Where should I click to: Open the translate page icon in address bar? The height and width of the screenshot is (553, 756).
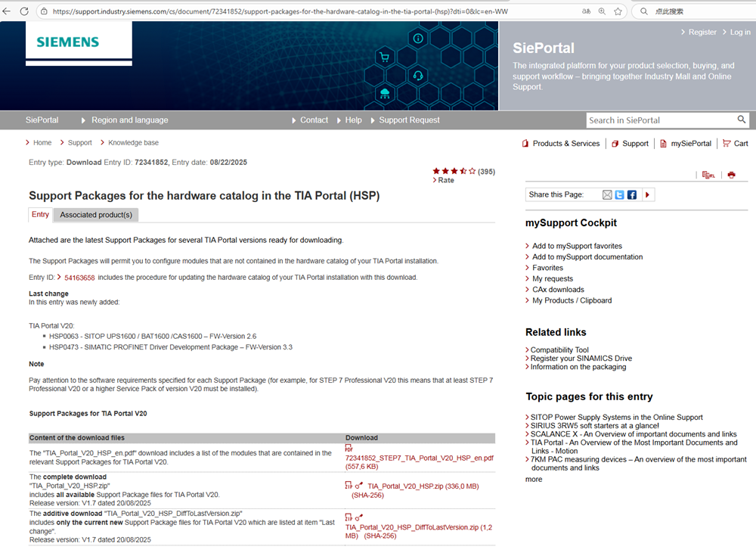[x=587, y=11]
